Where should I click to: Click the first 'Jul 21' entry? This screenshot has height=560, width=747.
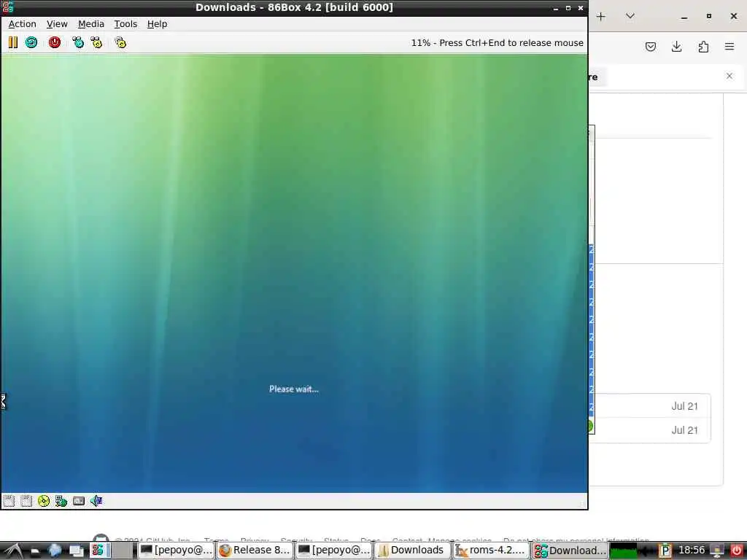pos(684,406)
